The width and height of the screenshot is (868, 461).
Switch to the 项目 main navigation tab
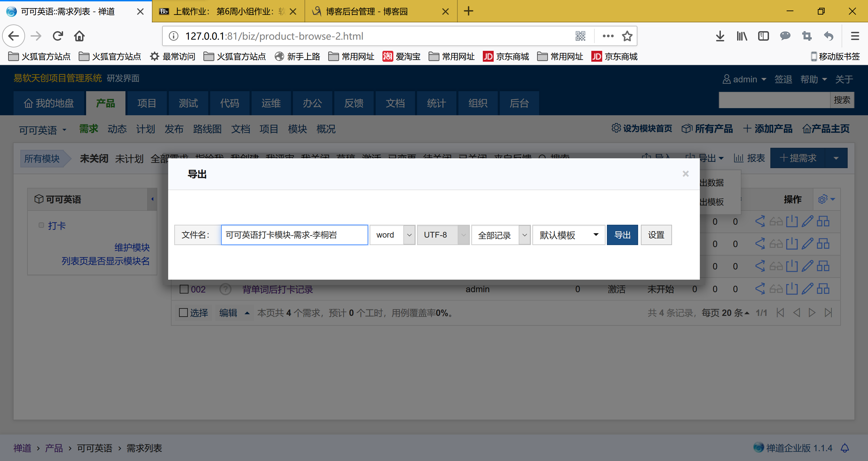(146, 103)
